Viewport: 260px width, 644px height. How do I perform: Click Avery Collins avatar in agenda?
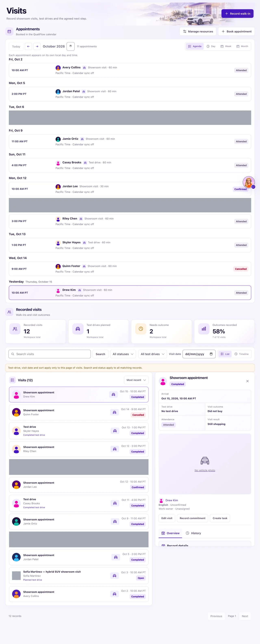pyautogui.click(x=58, y=68)
